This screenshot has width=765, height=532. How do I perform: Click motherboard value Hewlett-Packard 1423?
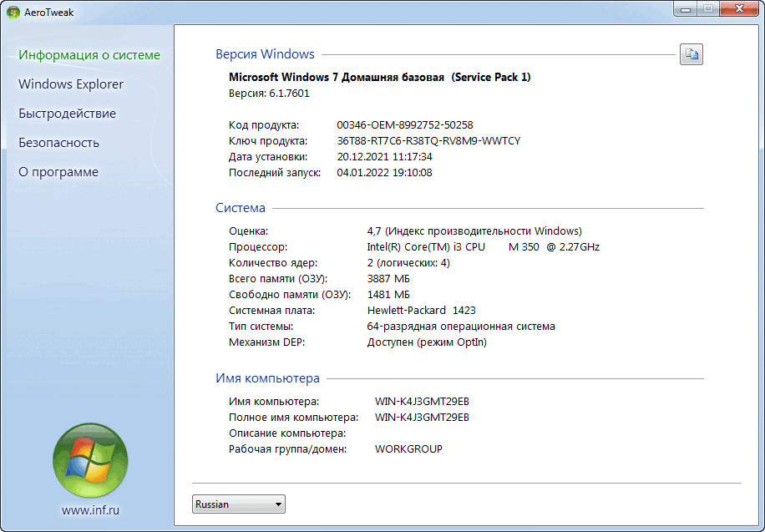point(422,311)
